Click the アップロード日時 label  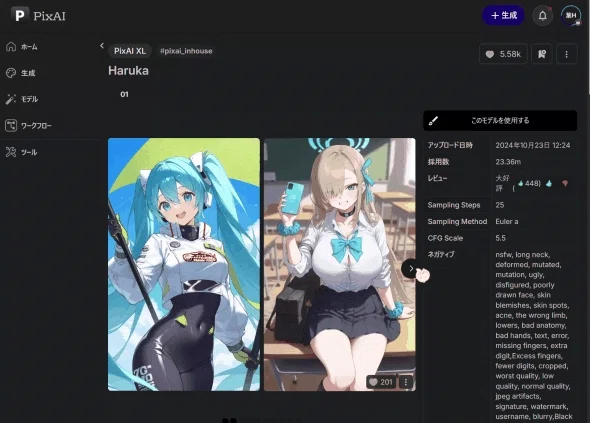click(x=450, y=145)
